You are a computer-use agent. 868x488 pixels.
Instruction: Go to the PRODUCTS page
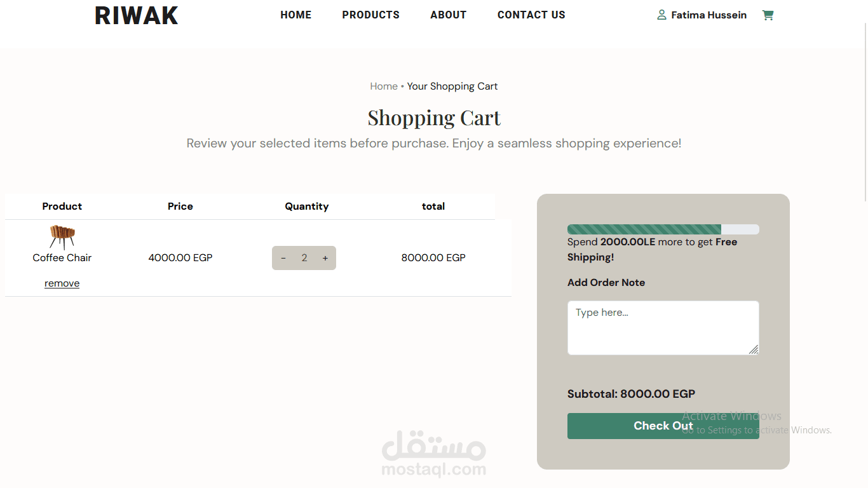tap(371, 15)
